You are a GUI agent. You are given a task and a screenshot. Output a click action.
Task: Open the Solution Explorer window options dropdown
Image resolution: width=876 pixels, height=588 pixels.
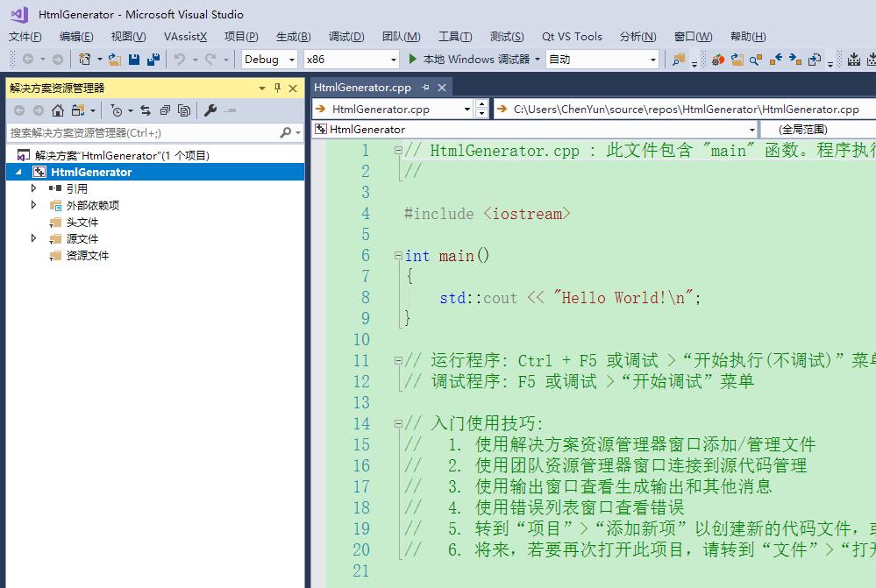coord(262,89)
